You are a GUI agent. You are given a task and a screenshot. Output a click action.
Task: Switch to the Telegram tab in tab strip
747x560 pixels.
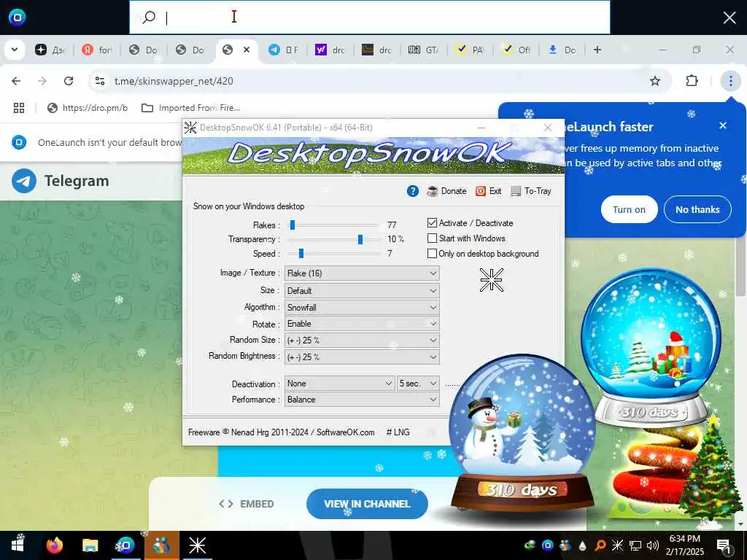(x=283, y=50)
